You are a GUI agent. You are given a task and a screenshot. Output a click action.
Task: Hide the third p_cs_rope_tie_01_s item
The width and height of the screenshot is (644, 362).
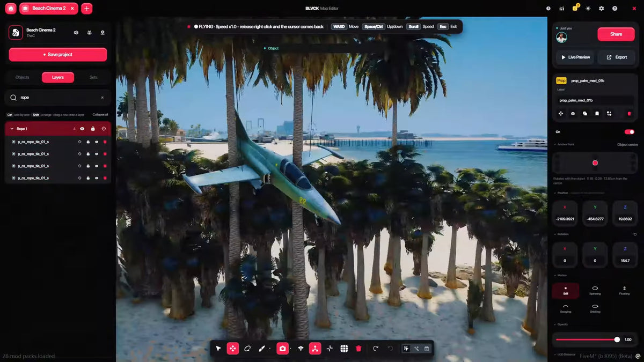tap(97, 166)
